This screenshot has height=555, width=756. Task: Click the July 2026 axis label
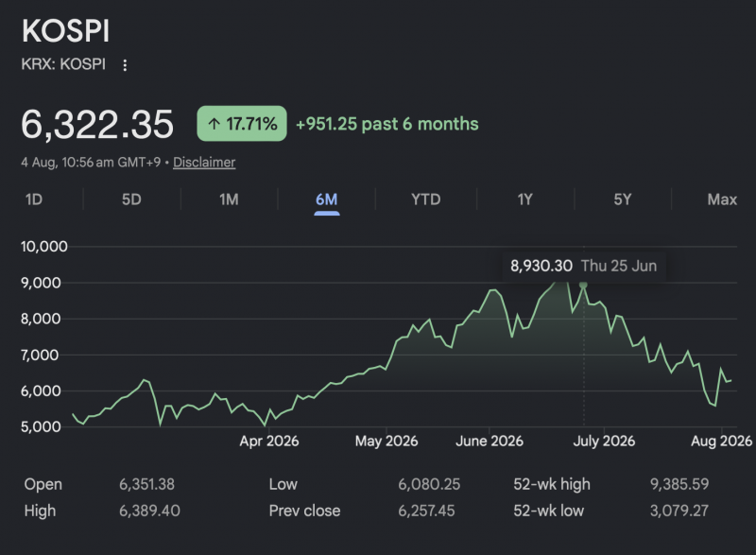pyautogui.click(x=604, y=442)
